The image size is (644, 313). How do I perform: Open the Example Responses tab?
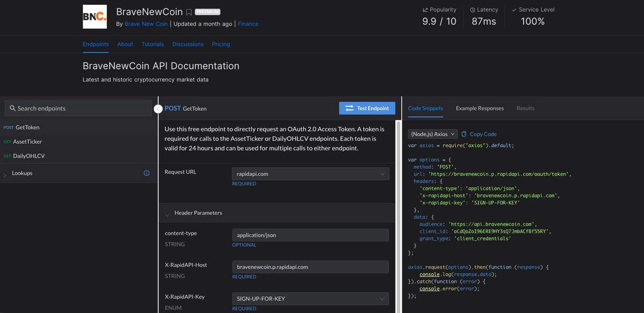(480, 108)
